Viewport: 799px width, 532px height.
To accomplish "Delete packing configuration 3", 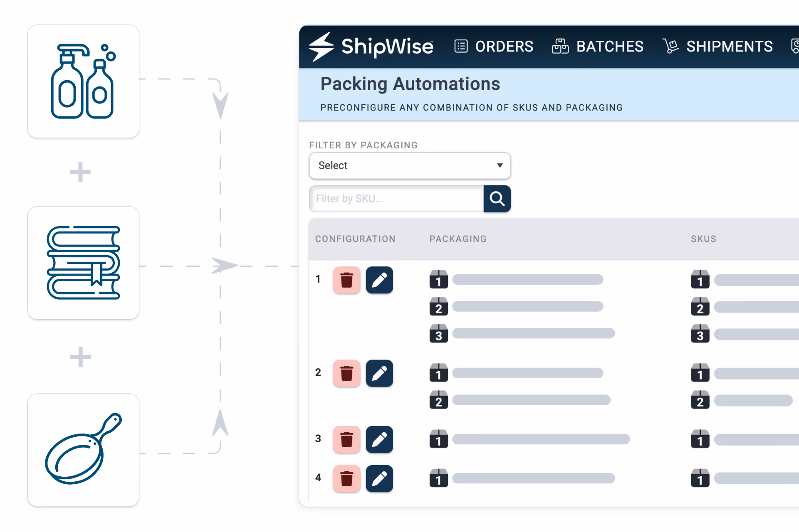I will point(346,439).
